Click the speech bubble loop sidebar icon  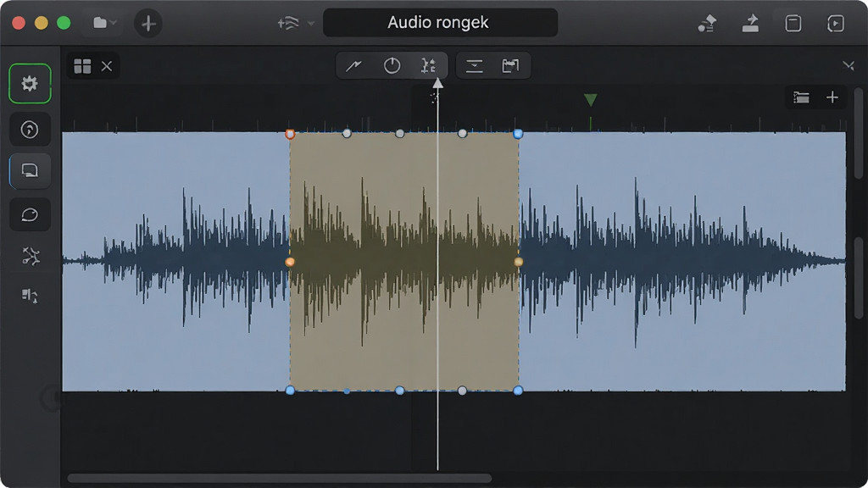[x=30, y=214]
